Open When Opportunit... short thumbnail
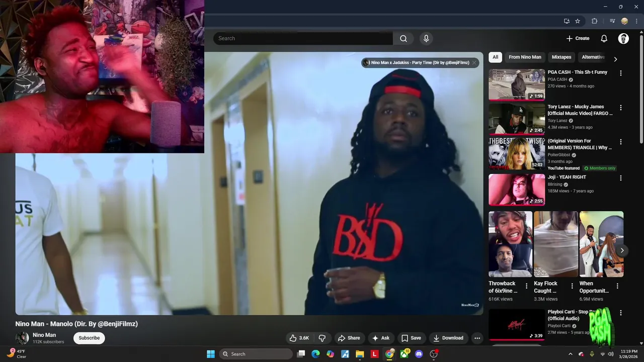Viewport: 644px width, 362px height. [601, 244]
